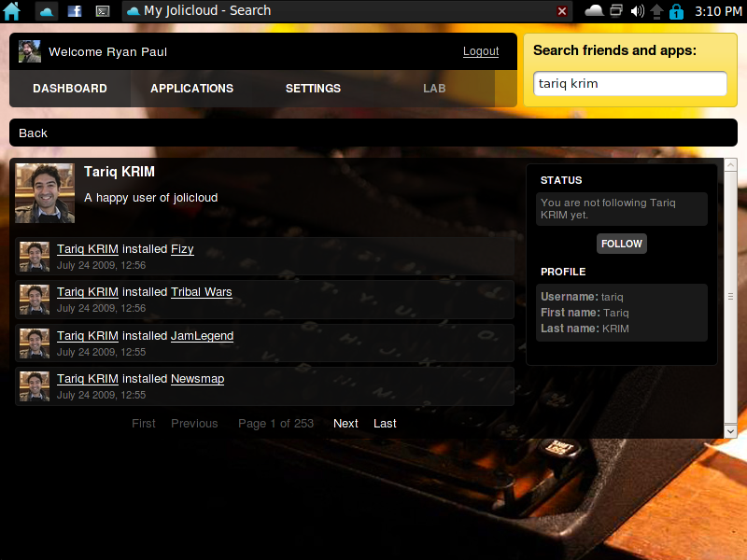This screenshot has height=560, width=747.
Task: Click the 'Username: tariq' profile line
Action: click(582, 297)
